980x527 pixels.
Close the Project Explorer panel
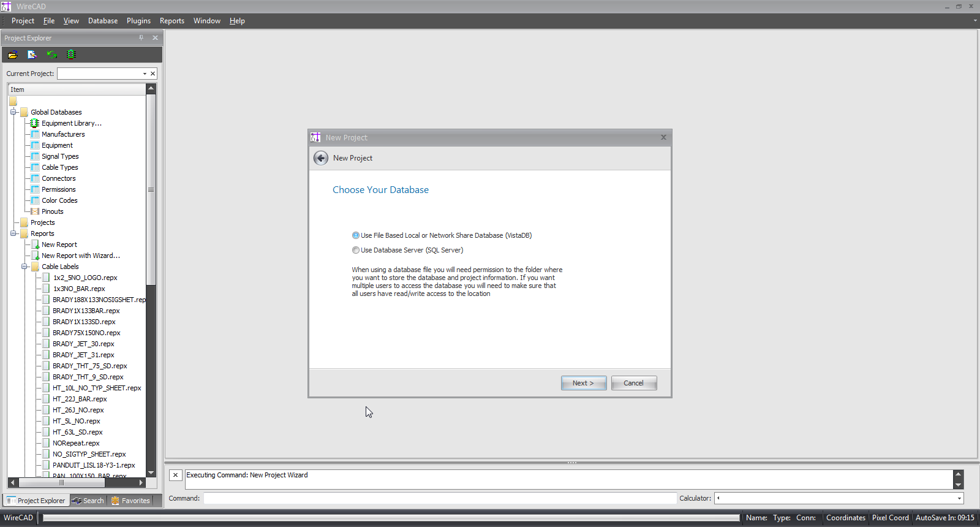[x=155, y=38]
